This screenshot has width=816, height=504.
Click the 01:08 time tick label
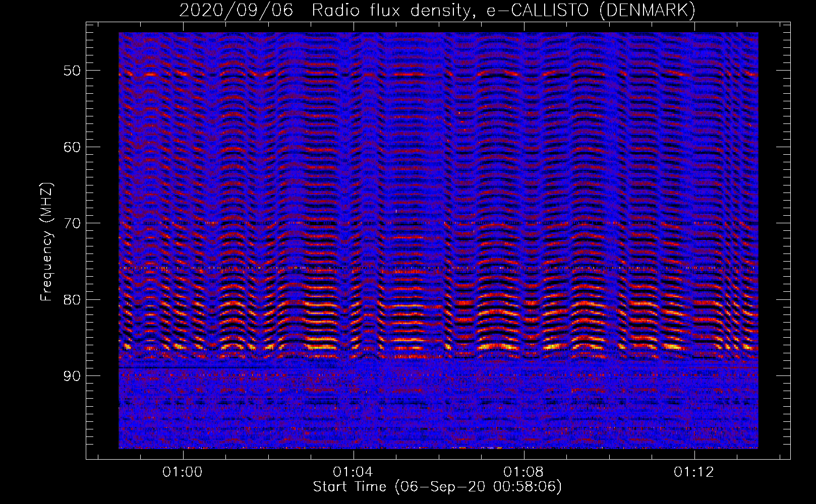point(524,472)
